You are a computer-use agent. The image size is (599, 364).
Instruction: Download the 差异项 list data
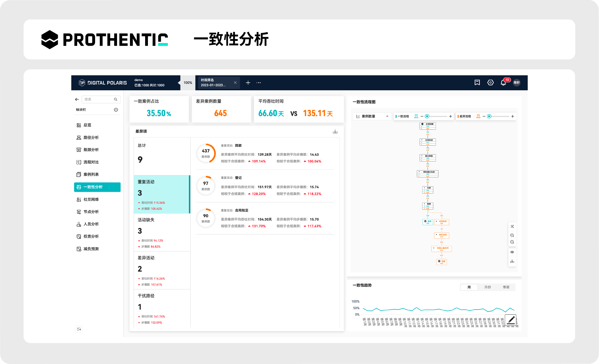335,132
